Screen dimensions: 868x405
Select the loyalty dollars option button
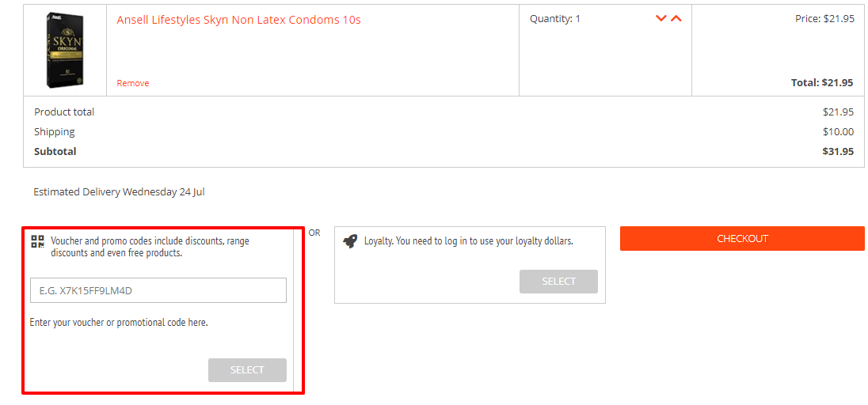tap(558, 282)
